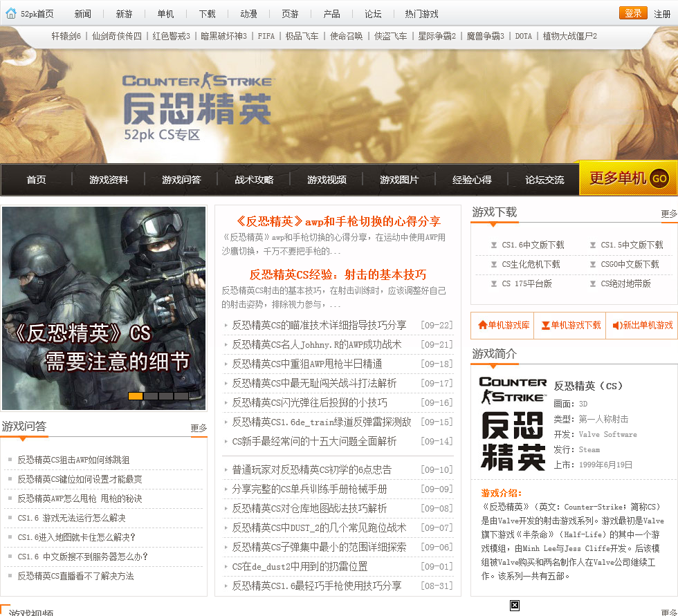Image resolution: width=678 pixels, height=616 pixels.
Task: Open article 反恐精英CS的瞄准技术详细指导技巧分享
Action: click(319, 325)
